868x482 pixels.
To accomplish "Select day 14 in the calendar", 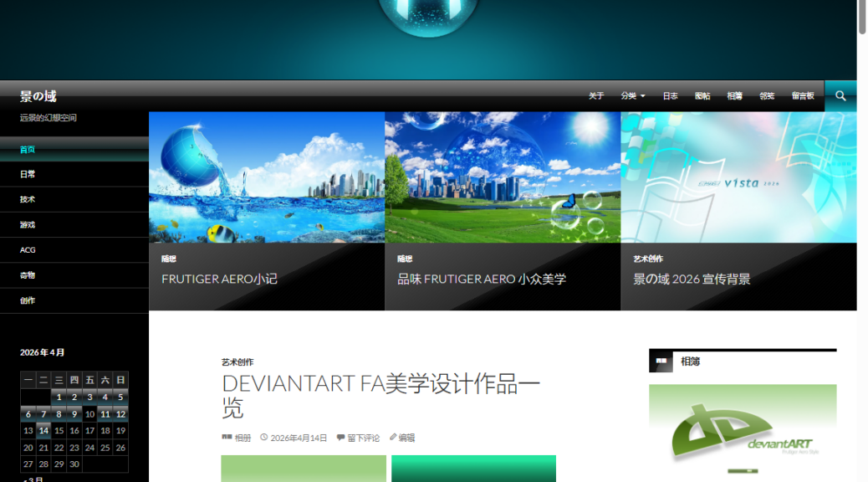I will pyautogui.click(x=43, y=431).
